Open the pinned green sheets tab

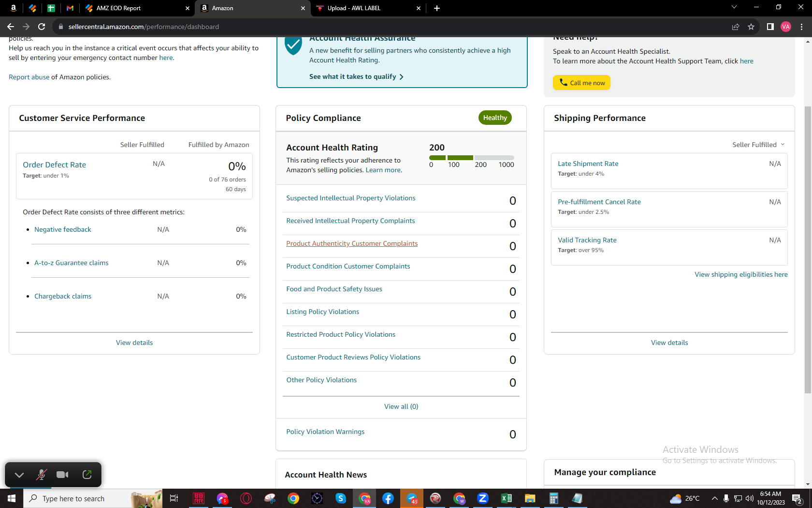click(x=51, y=8)
